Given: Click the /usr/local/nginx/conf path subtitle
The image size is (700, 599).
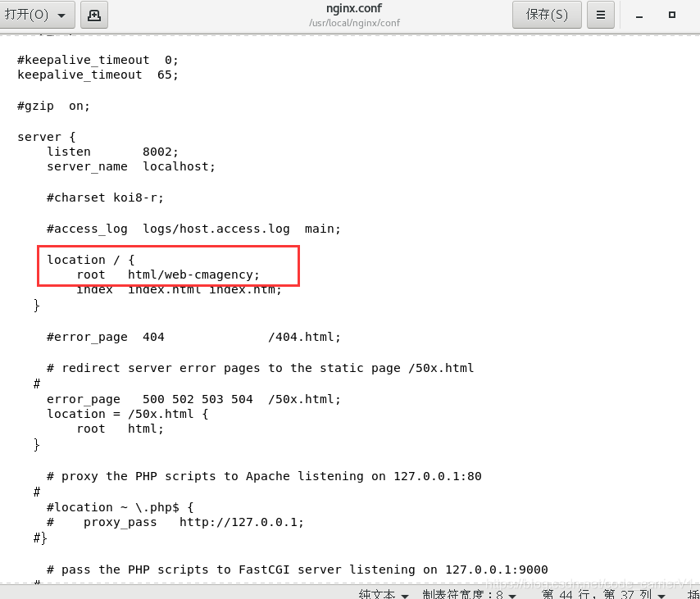Looking at the screenshot, I should (x=354, y=23).
